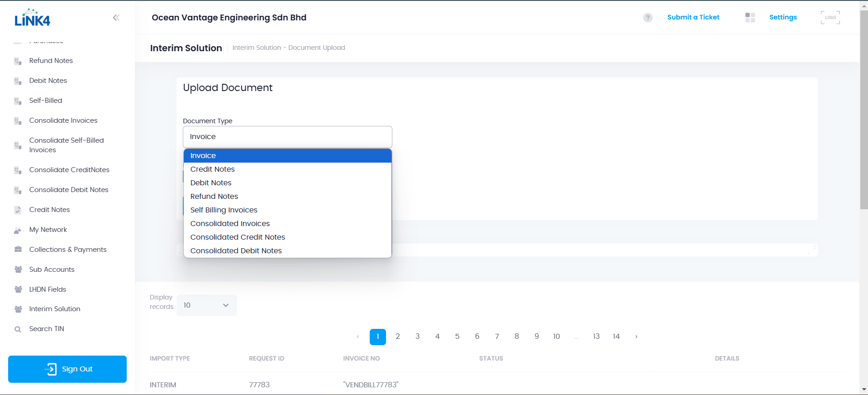Collapse the sidebar with double-chevron icon
The image size is (868, 395).
116,18
